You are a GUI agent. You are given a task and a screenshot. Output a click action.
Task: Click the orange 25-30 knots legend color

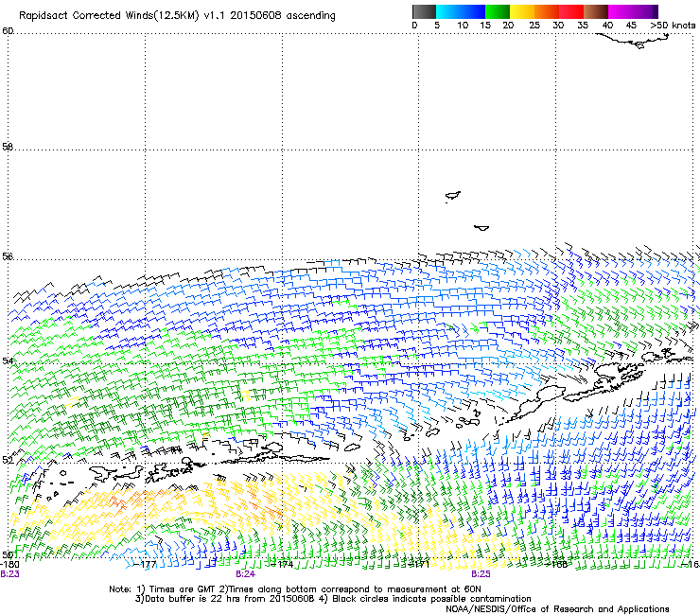tap(547, 11)
